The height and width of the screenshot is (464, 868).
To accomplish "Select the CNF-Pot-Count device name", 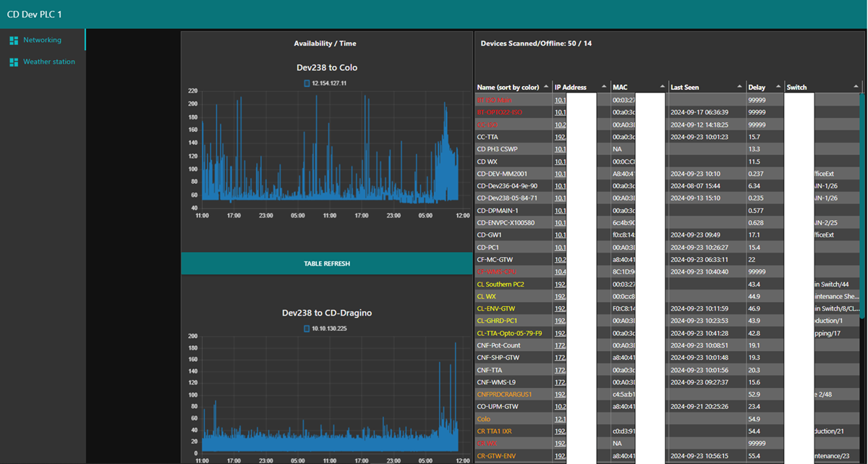I will [499, 345].
